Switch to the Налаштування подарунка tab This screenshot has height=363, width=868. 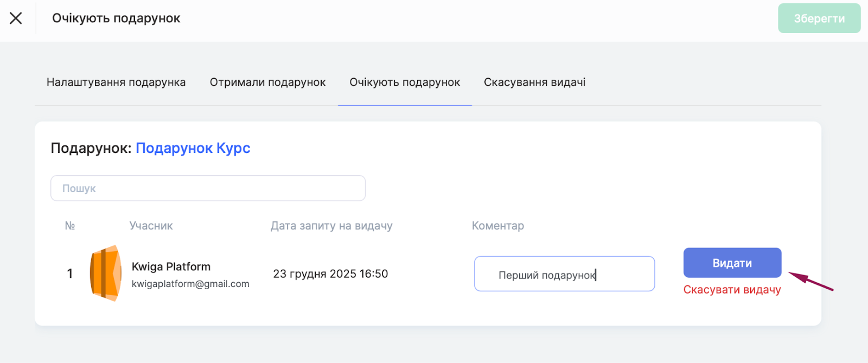tap(116, 82)
